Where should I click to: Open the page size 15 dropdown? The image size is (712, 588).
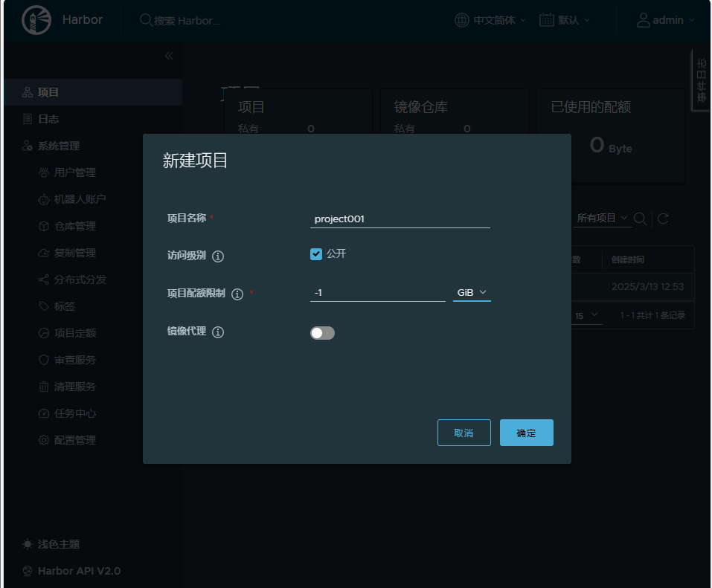click(586, 315)
